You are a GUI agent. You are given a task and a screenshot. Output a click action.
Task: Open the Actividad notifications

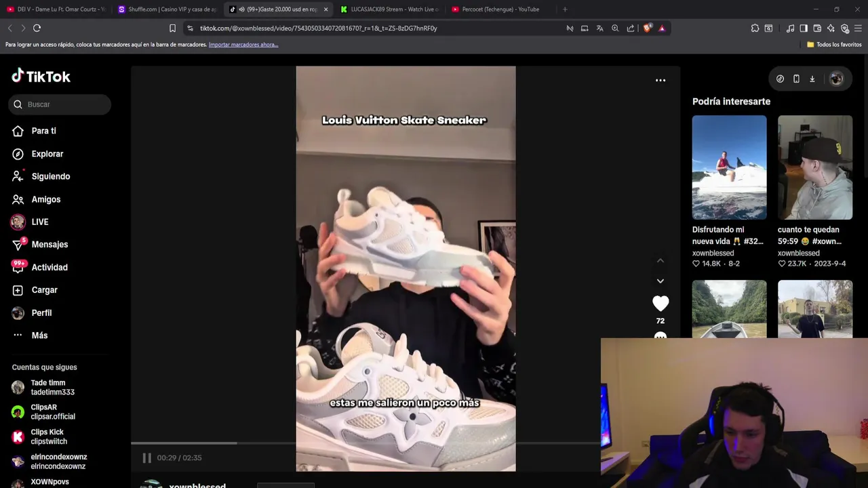(x=39, y=267)
